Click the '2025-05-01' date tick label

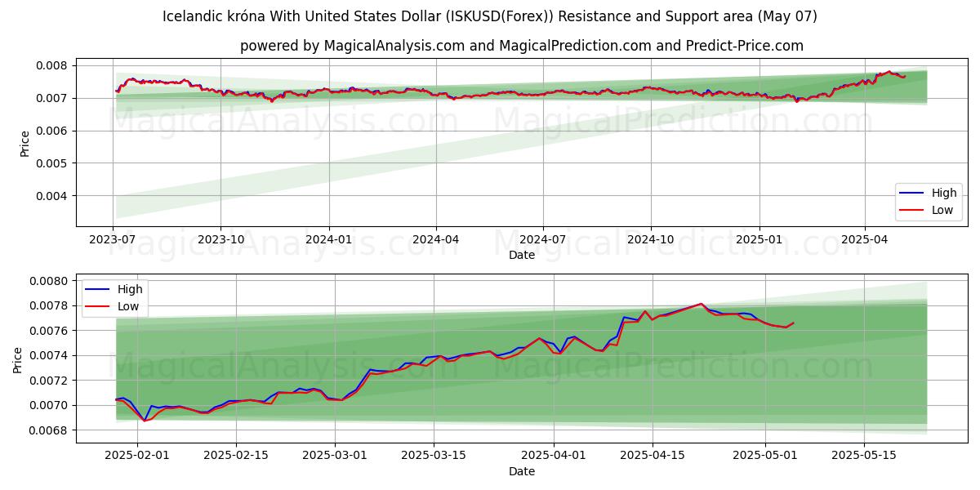click(765, 457)
